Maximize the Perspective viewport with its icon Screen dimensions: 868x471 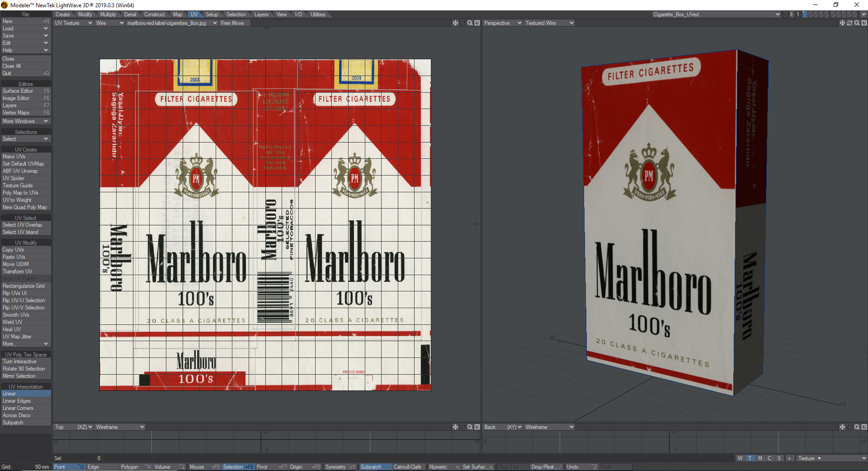coord(864,23)
